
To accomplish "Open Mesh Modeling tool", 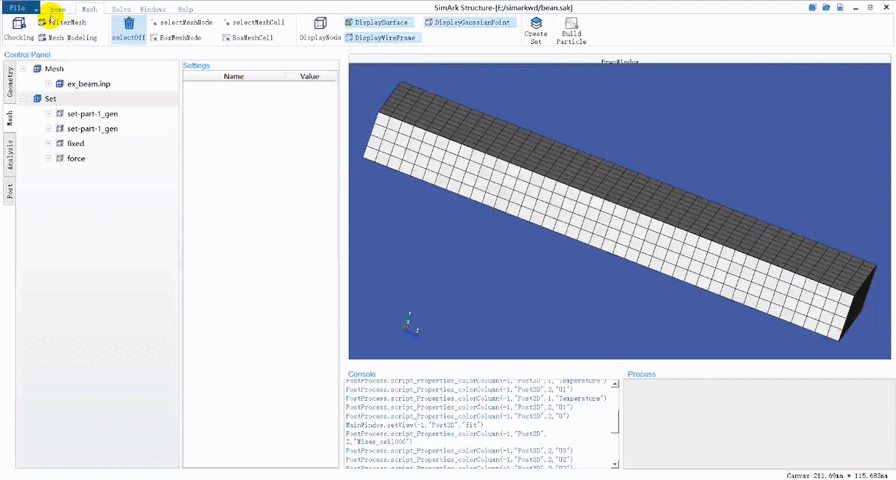I will pos(68,38).
